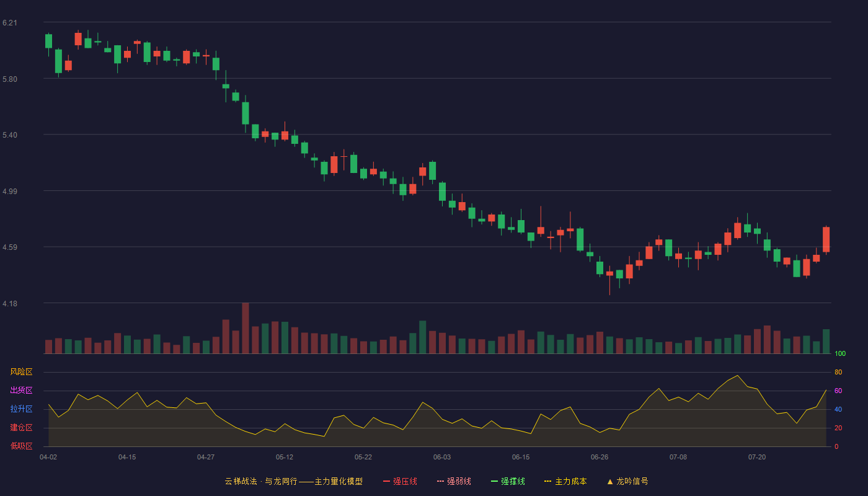Screen dimensions: 868x496
Task: Click the 6.21 price axis label
Action: pyautogui.click(x=10, y=23)
